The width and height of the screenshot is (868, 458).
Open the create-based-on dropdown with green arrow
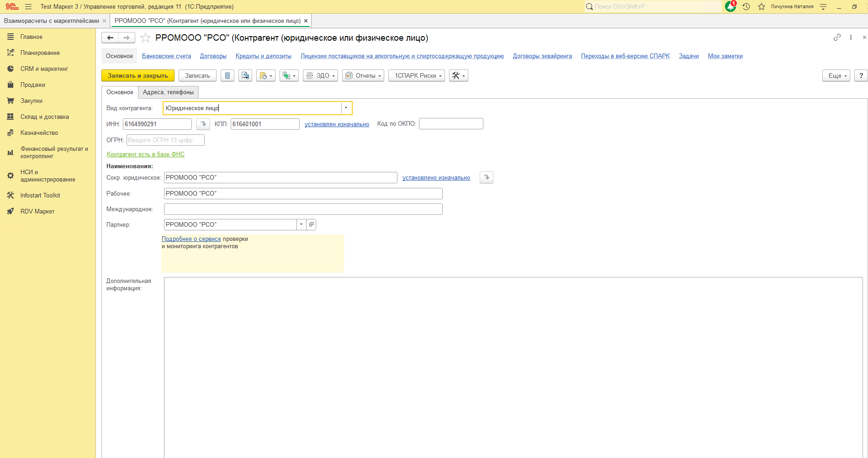click(x=289, y=76)
